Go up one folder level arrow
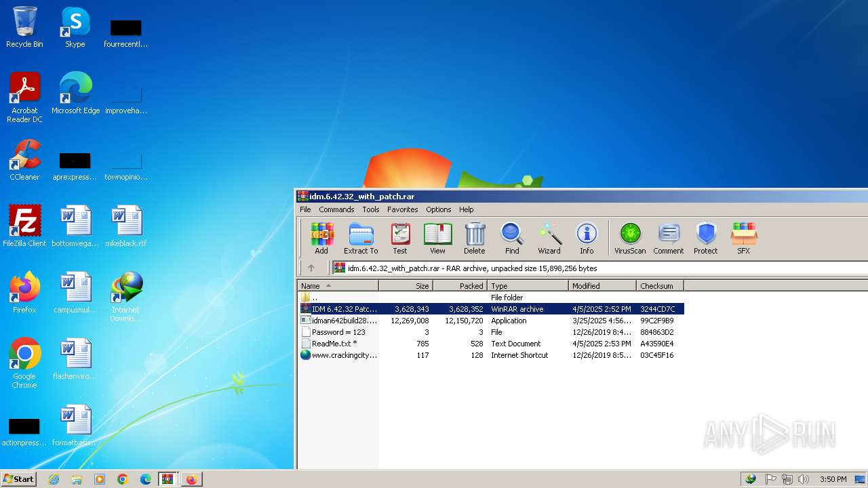Screen dimensions: 868x488 (x=311, y=268)
